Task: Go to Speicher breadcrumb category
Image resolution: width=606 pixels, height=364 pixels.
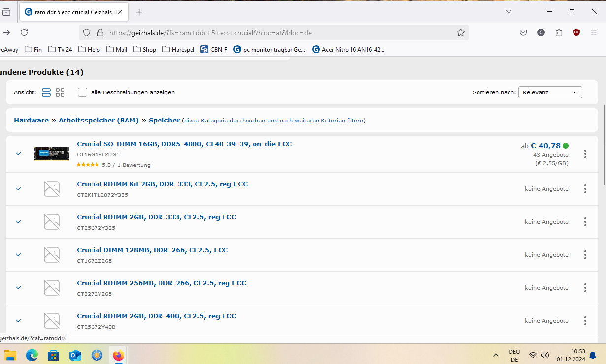Action: [164, 121]
